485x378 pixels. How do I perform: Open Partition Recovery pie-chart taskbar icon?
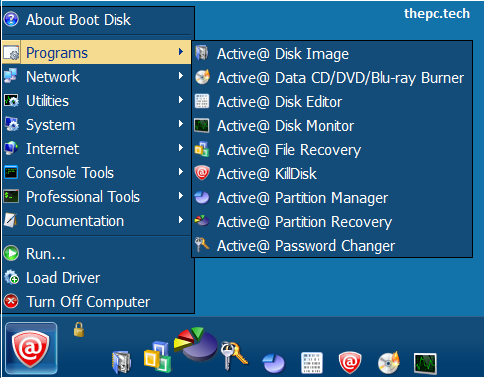click(196, 344)
